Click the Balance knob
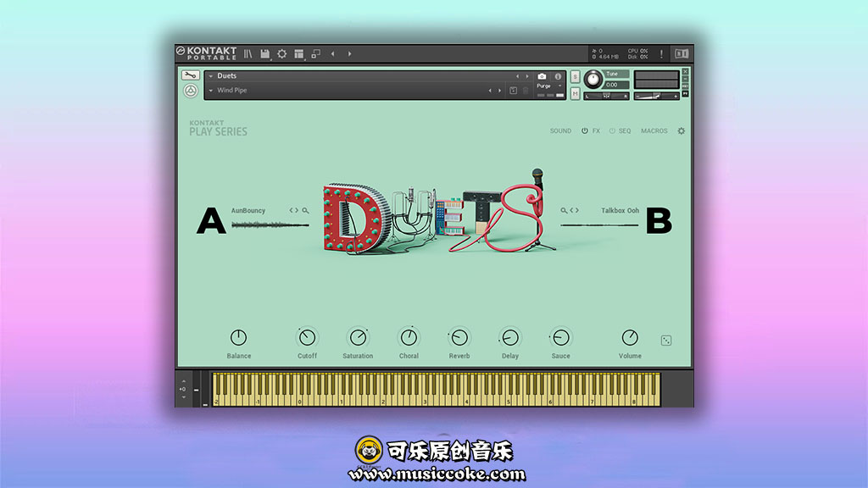Screen dimensions: 868x488 tap(238, 337)
